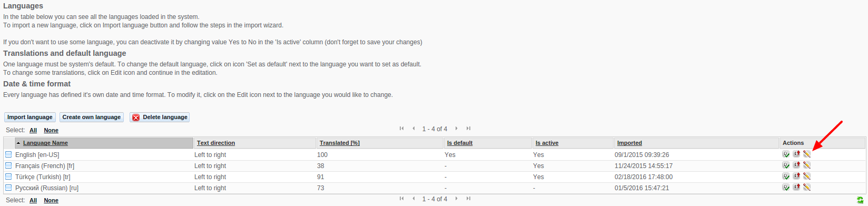868x206 pixels.
Task: Edit the English [en-US] language with pencil icon
Action: pos(806,154)
